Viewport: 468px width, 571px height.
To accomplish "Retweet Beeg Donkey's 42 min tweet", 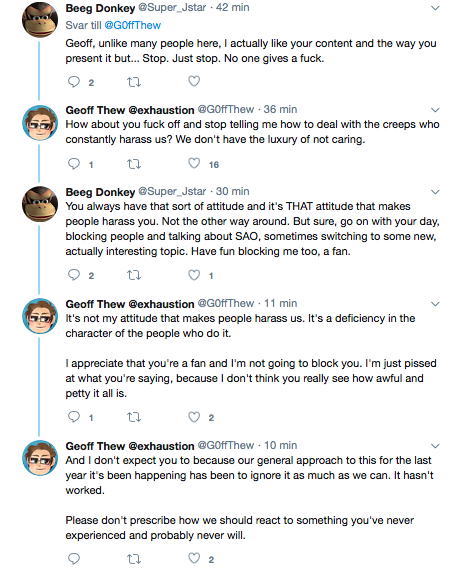I will click(134, 82).
